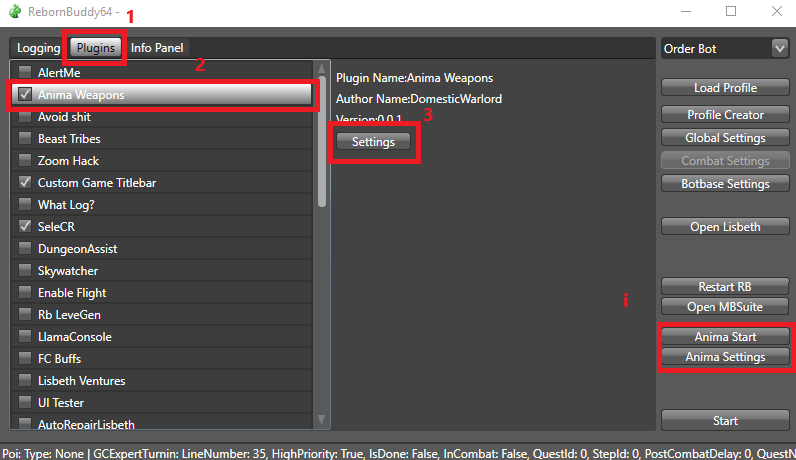Enable the Beast Tribes plugin checkbox
The image size is (796, 460).
pyautogui.click(x=24, y=138)
